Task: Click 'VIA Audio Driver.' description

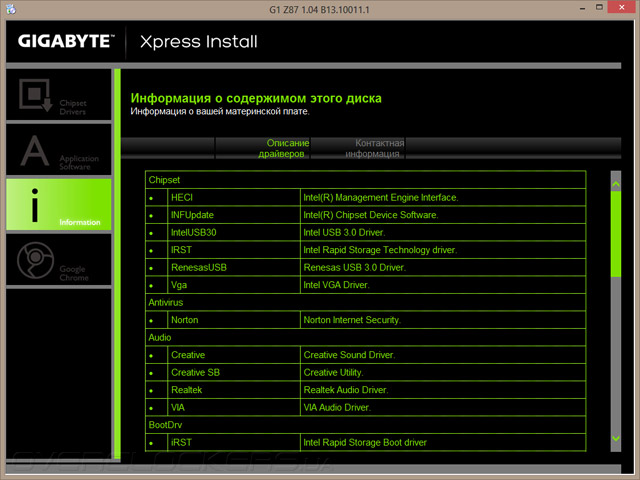Action: click(337, 408)
